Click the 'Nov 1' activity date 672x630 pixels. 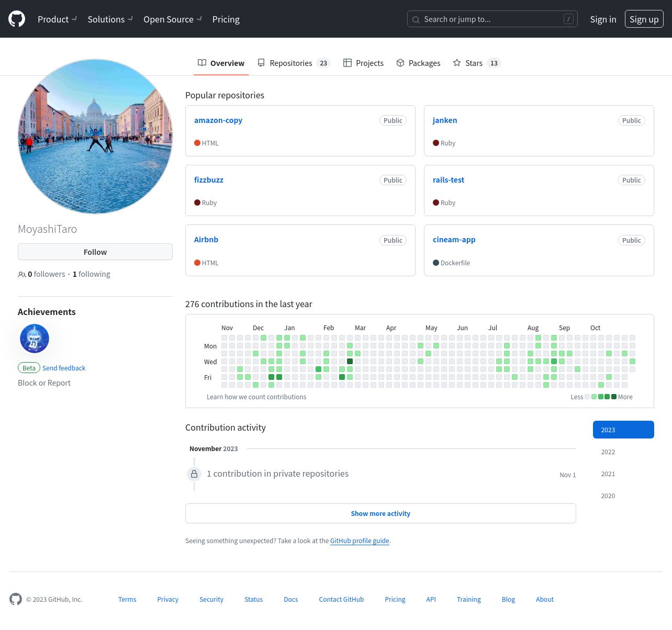click(568, 475)
